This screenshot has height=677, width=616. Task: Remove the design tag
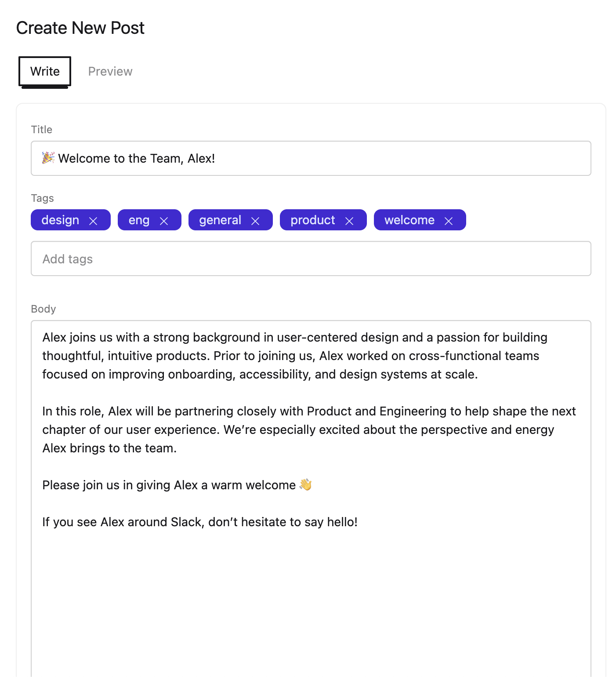pos(93,221)
